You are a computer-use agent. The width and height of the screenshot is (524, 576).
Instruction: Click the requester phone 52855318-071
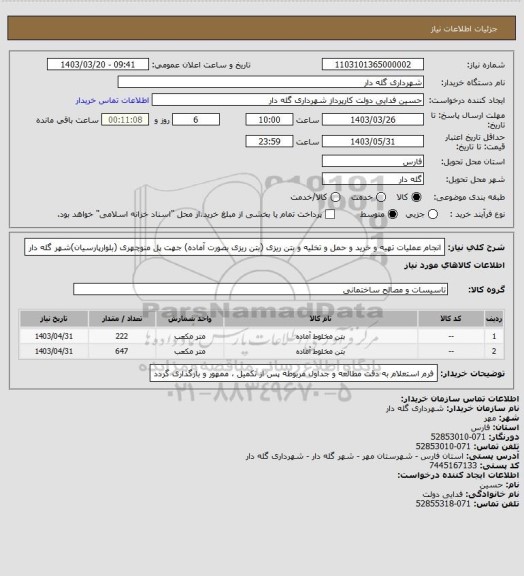443,504
